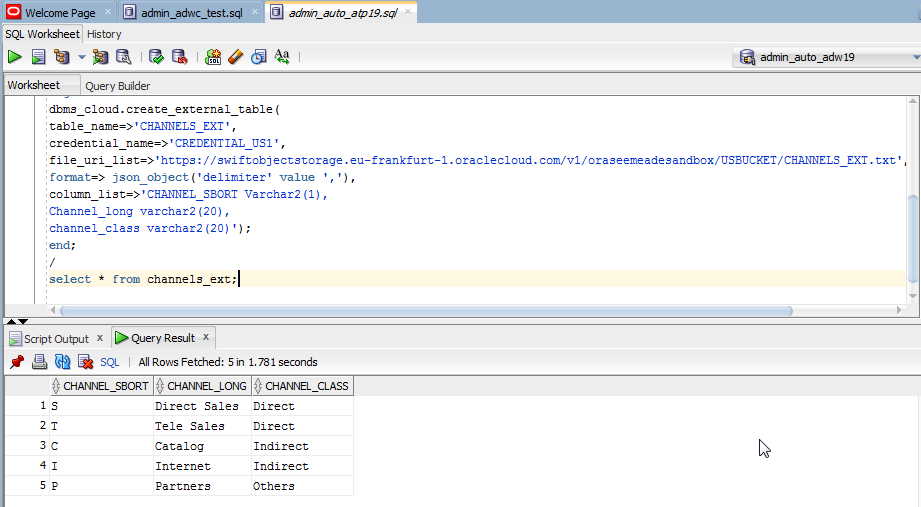Image resolution: width=921 pixels, height=507 pixels.
Task: Click the Run Script toolbar icon
Action: 38,57
